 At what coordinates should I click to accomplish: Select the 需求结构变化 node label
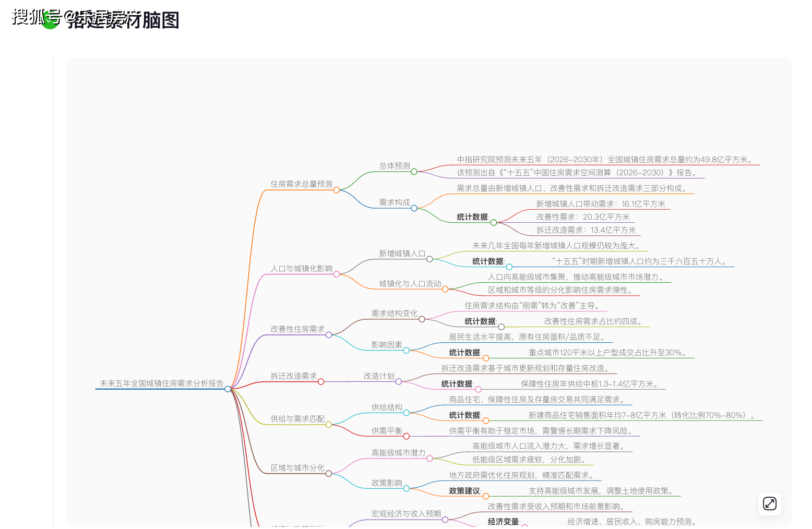click(x=394, y=314)
